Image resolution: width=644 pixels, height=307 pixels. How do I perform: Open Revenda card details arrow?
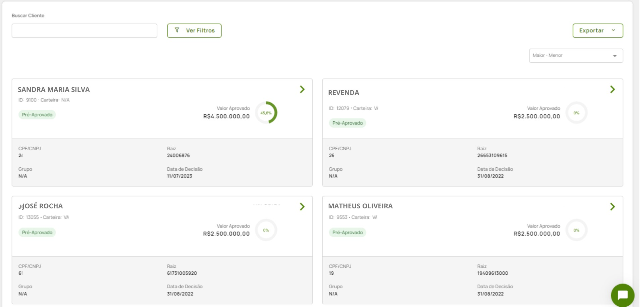pyautogui.click(x=612, y=89)
